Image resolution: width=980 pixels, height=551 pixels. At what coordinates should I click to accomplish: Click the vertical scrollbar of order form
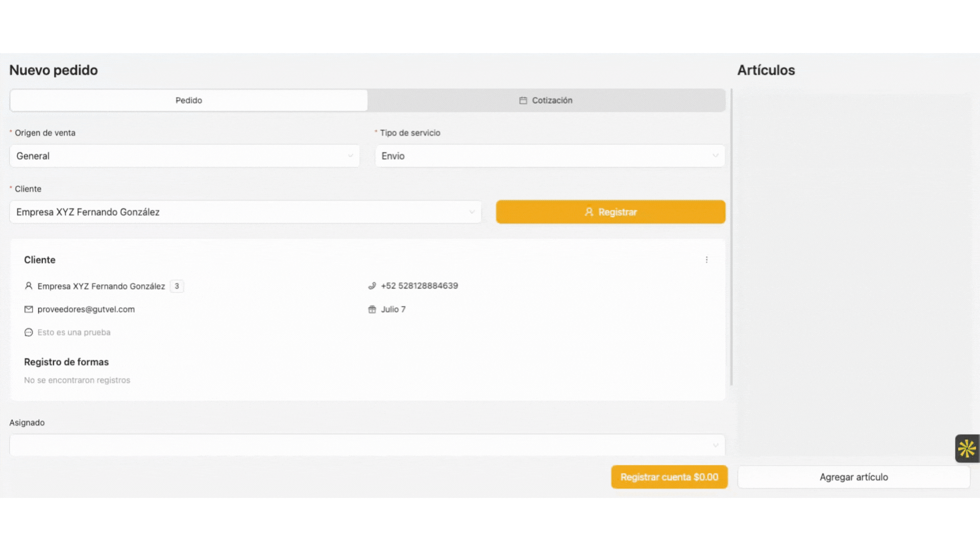click(x=731, y=237)
